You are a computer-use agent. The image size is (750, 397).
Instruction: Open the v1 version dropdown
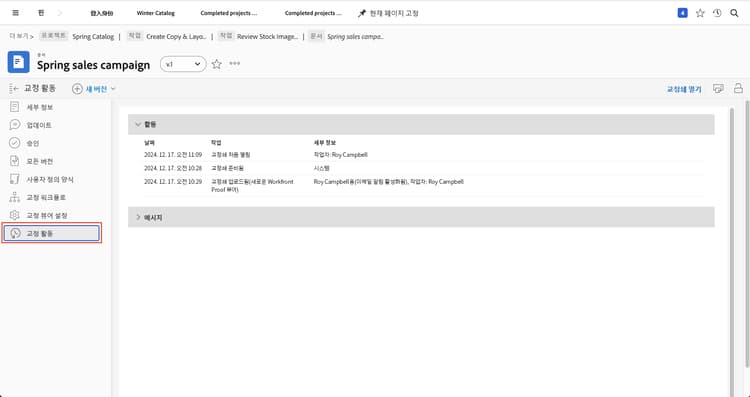pyautogui.click(x=183, y=64)
